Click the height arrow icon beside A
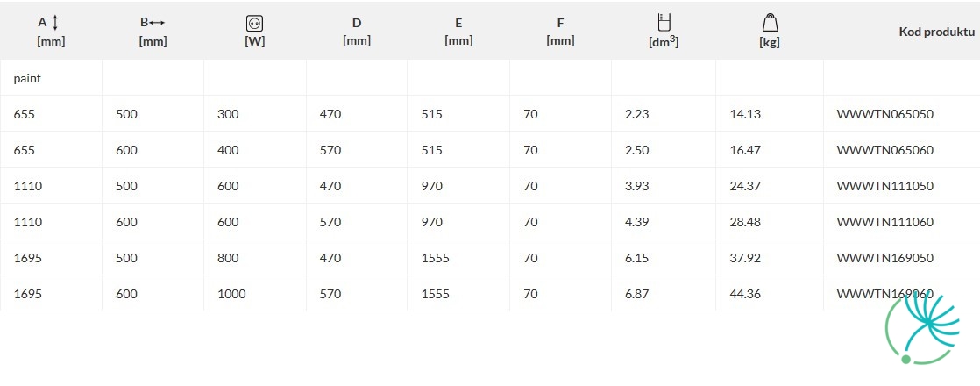 [x=55, y=23]
